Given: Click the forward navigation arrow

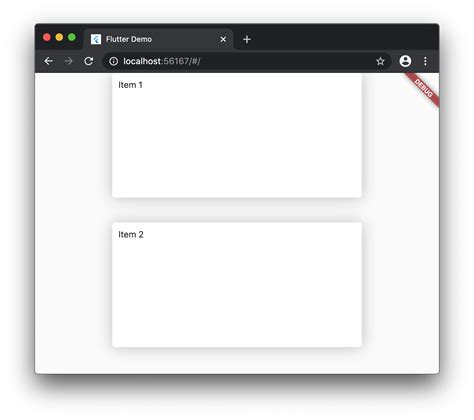Looking at the screenshot, I should [x=69, y=61].
